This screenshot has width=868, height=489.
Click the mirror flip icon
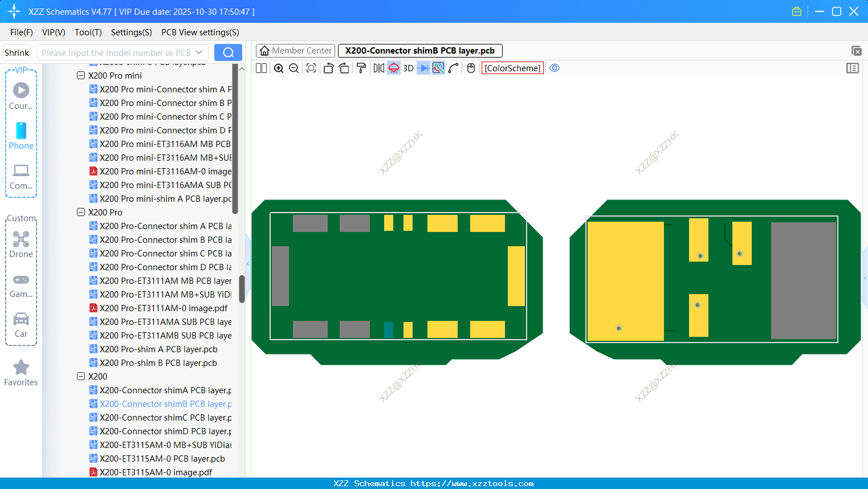click(378, 68)
